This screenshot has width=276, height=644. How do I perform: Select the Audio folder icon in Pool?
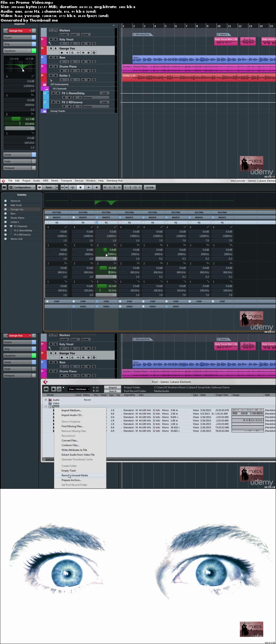coord(50,400)
